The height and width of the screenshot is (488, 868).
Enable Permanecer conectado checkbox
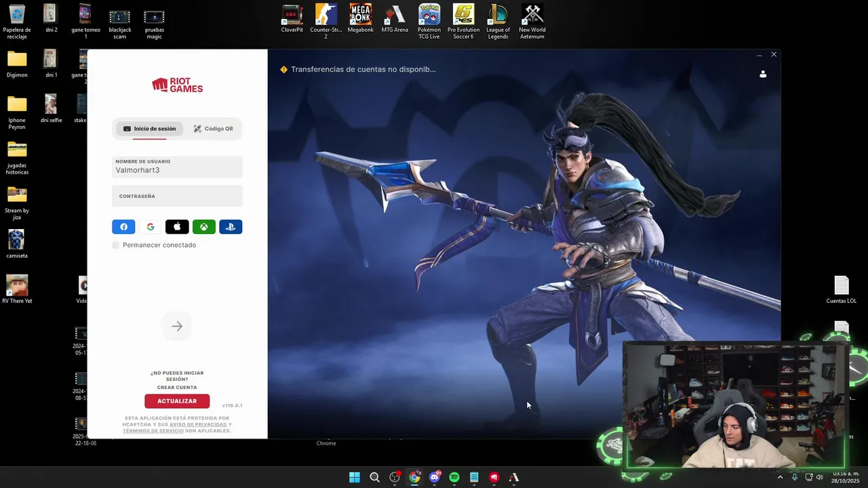pyautogui.click(x=116, y=245)
